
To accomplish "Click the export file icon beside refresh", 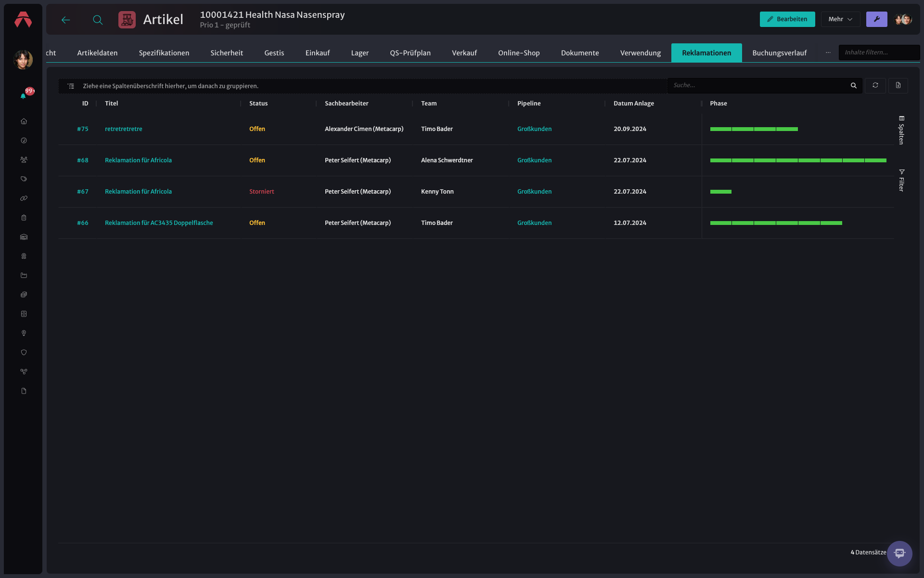I will tap(898, 86).
